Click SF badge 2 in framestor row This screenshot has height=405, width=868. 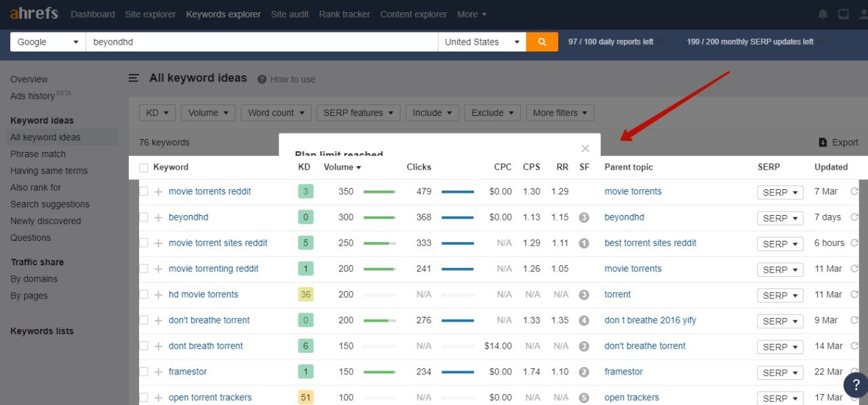pos(584,372)
